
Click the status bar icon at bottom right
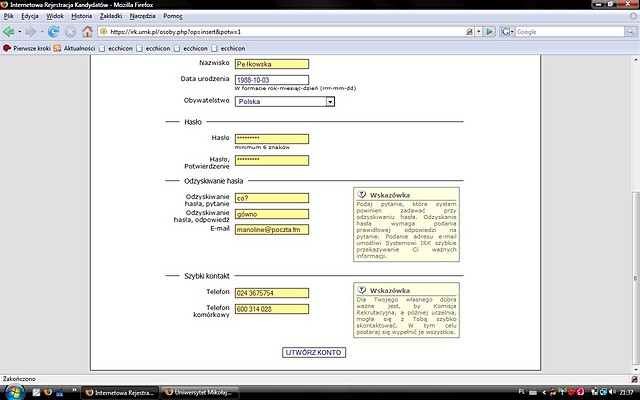(635, 379)
